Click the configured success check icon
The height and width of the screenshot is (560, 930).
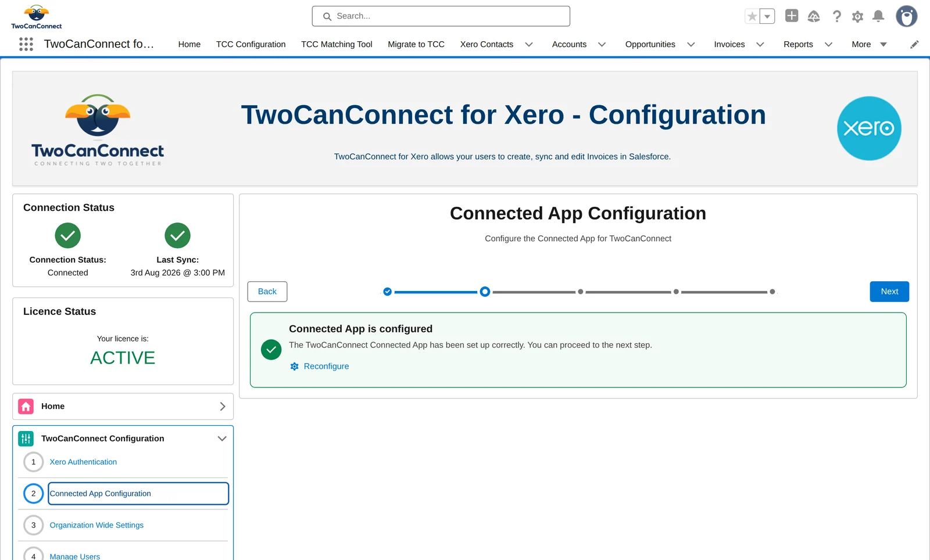click(x=271, y=350)
